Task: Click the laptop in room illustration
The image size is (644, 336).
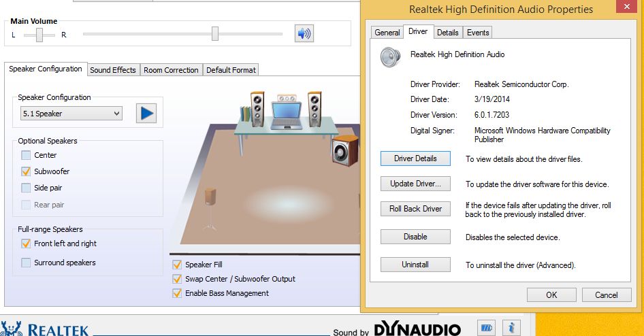Action: (287, 116)
